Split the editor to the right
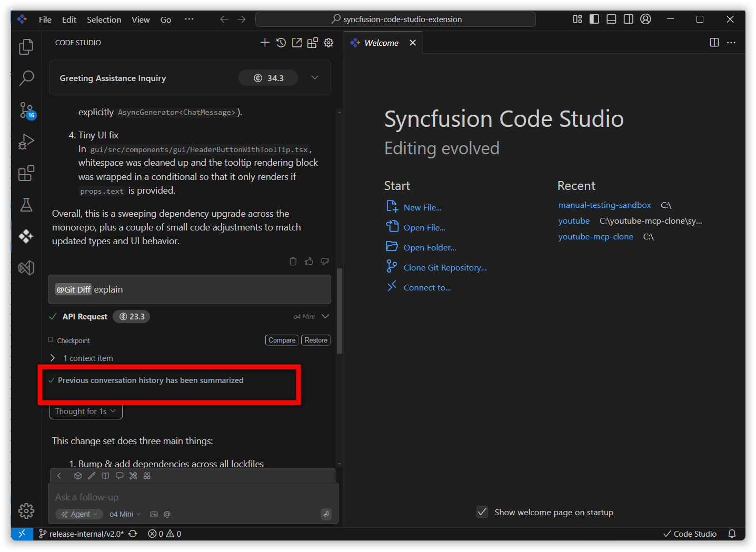Screen dimensions: 756x552 (714, 43)
